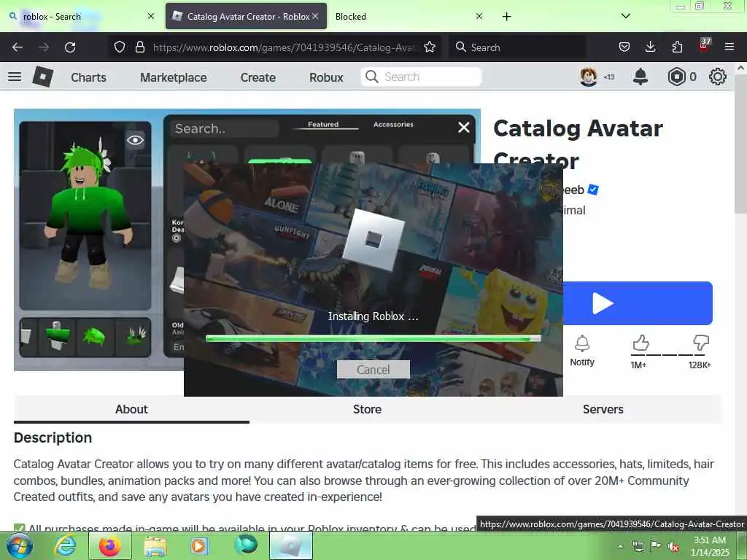The image size is (747, 560).
Task: Switch to the Store tab
Action: tap(368, 409)
